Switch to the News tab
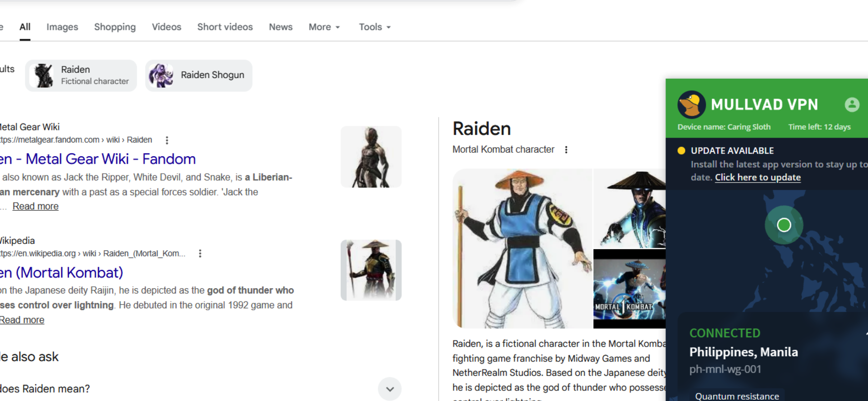The height and width of the screenshot is (401, 868). click(x=281, y=27)
